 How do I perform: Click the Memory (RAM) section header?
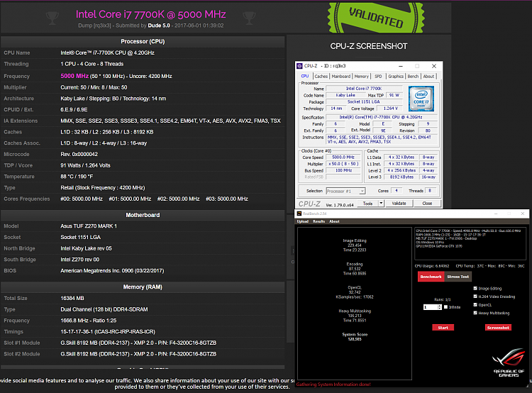pyautogui.click(x=143, y=287)
